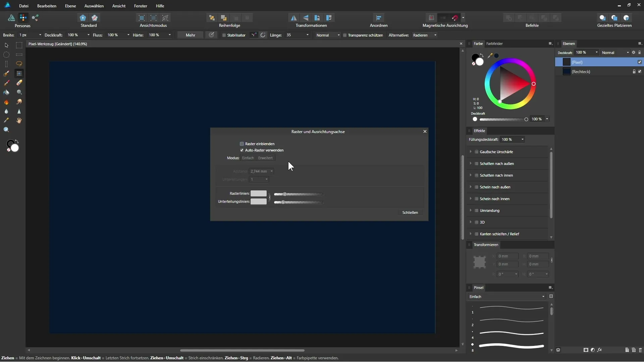Click the color panel Deckkraft slider

tap(503, 119)
